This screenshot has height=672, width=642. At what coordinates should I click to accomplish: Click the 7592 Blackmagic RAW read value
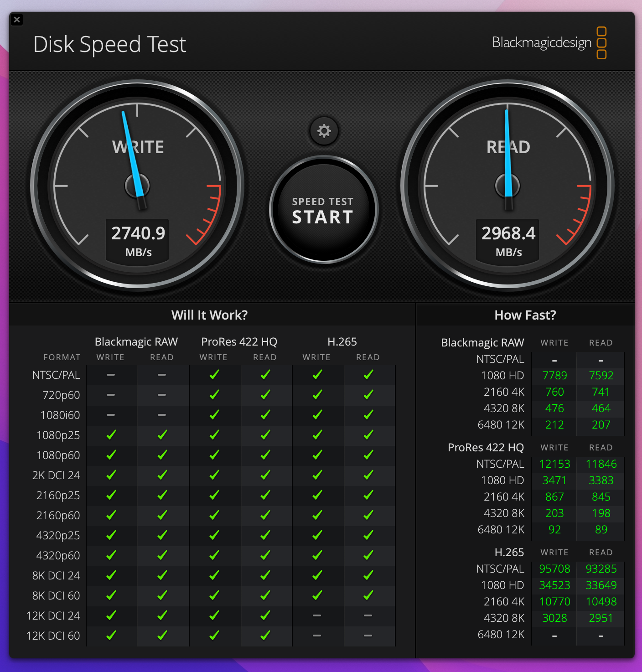(x=601, y=376)
